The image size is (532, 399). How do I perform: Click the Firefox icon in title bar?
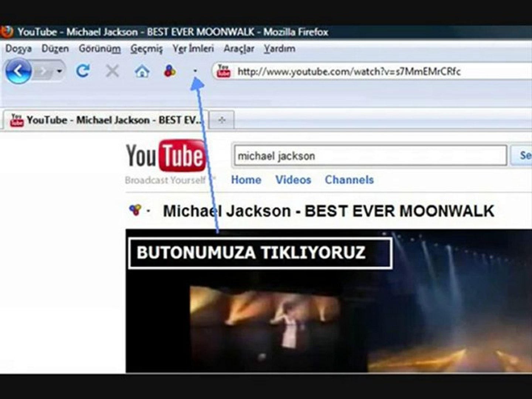point(7,32)
